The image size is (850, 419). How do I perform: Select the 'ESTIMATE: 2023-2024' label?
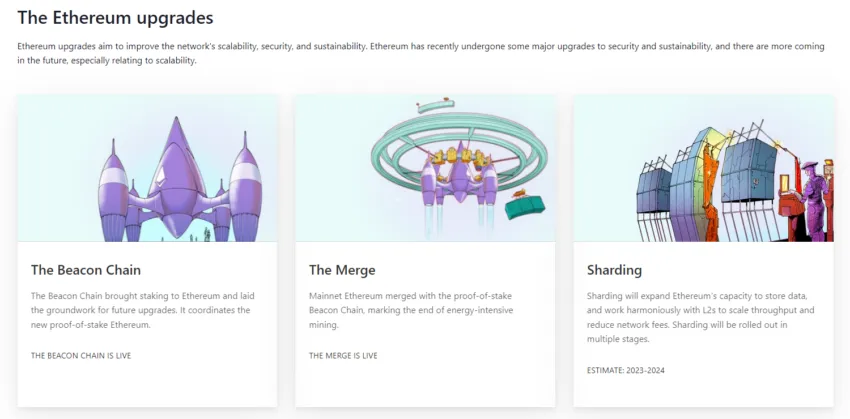point(626,370)
